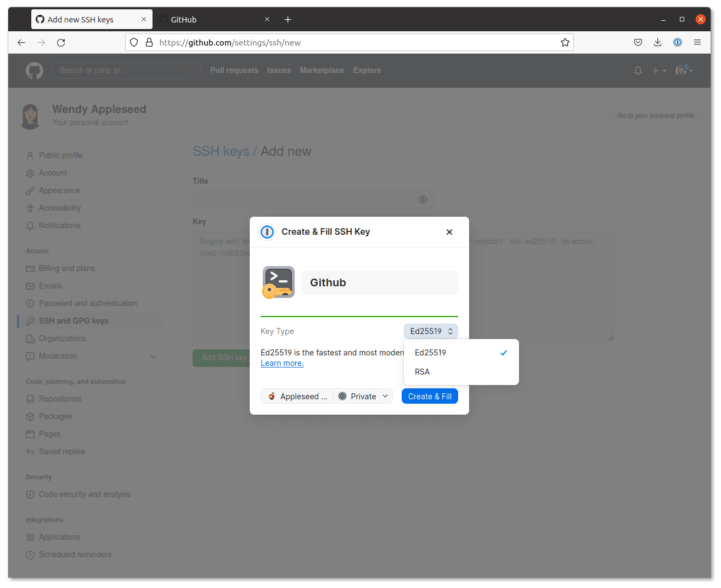
Task: Click the GitHub octocat logo
Action: [34, 70]
